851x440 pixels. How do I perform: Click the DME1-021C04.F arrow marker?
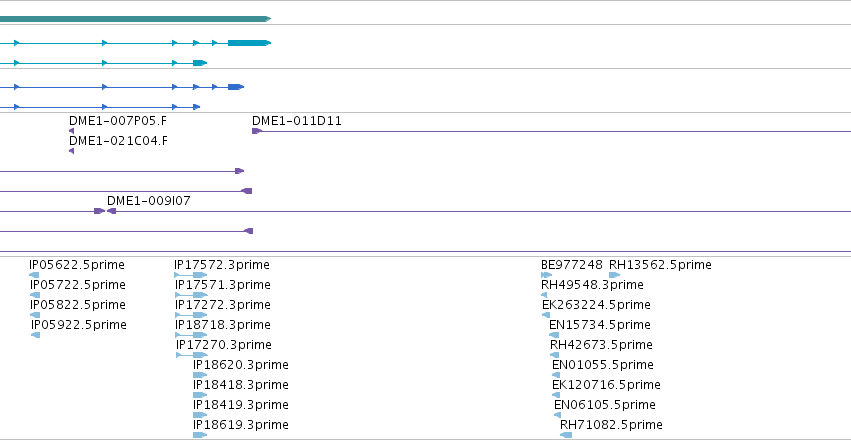pyautogui.click(x=71, y=151)
